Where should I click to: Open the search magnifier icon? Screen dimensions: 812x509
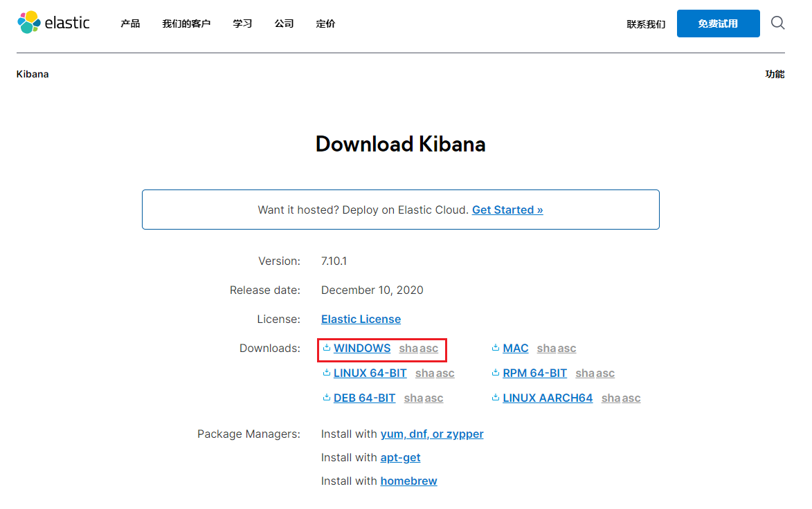[777, 23]
